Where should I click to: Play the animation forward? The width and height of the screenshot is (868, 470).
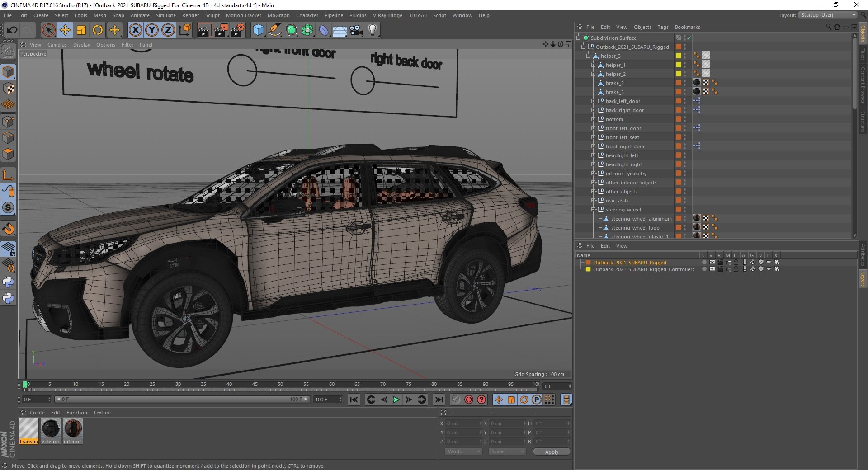coord(396,399)
